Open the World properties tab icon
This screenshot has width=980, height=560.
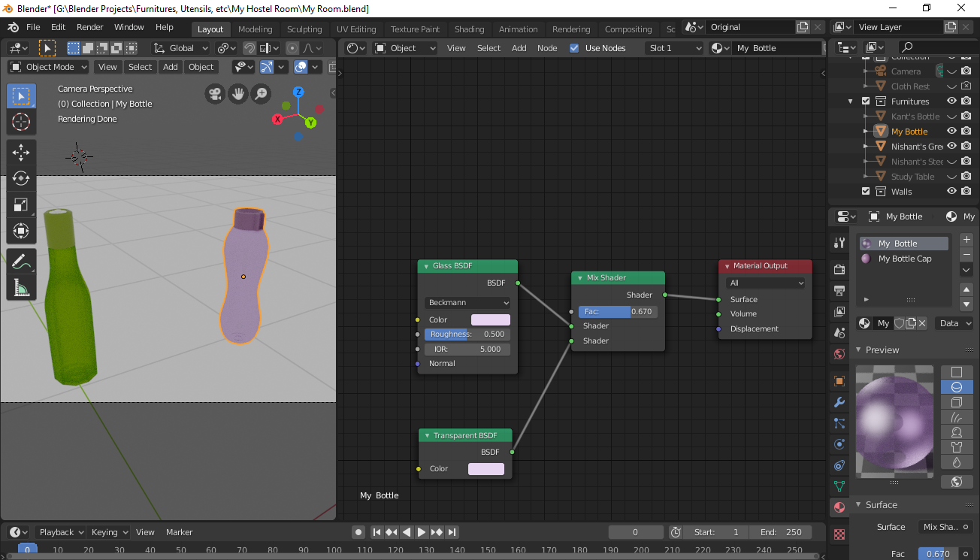point(839,353)
